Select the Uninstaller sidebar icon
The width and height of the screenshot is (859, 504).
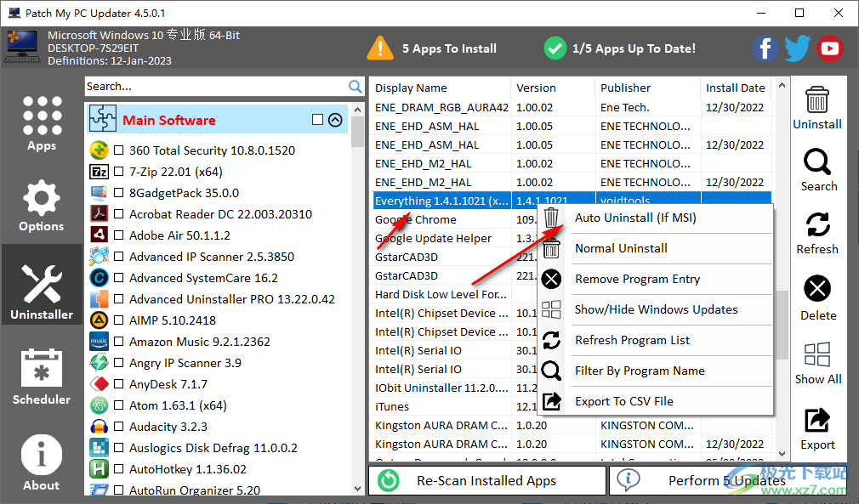pyautogui.click(x=41, y=285)
